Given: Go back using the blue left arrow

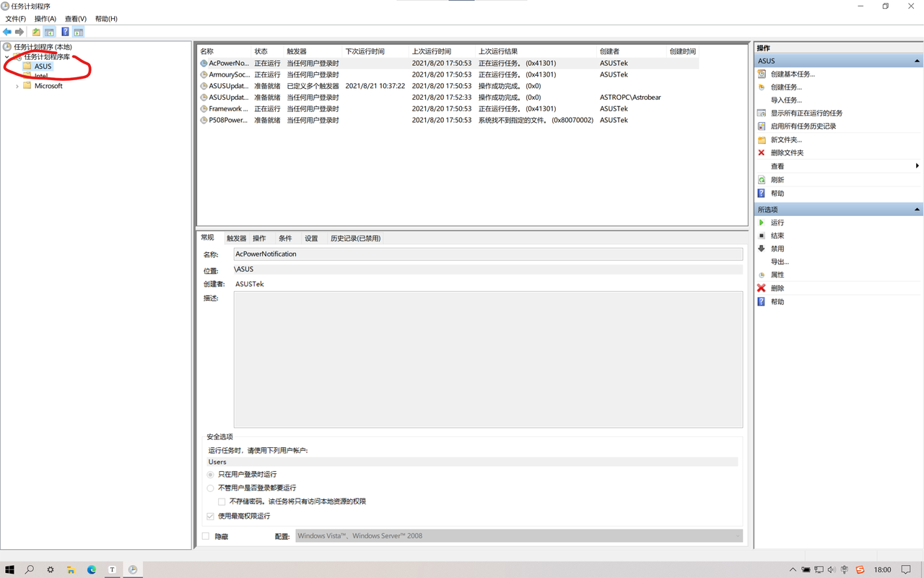Looking at the screenshot, I should coord(7,32).
